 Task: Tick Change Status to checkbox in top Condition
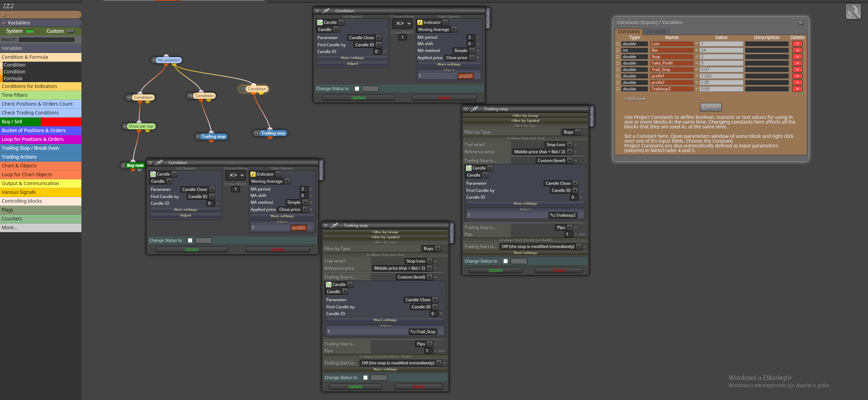(x=357, y=89)
